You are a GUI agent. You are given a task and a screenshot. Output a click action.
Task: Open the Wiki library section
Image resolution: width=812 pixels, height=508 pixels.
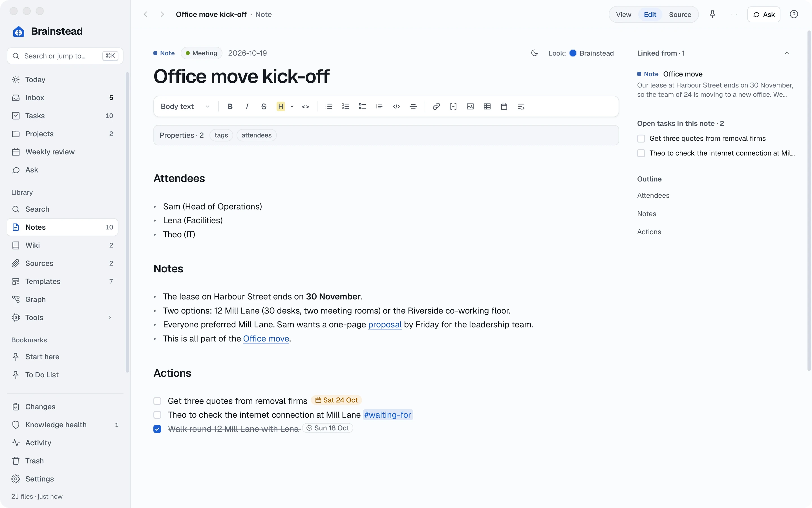click(x=62, y=245)
